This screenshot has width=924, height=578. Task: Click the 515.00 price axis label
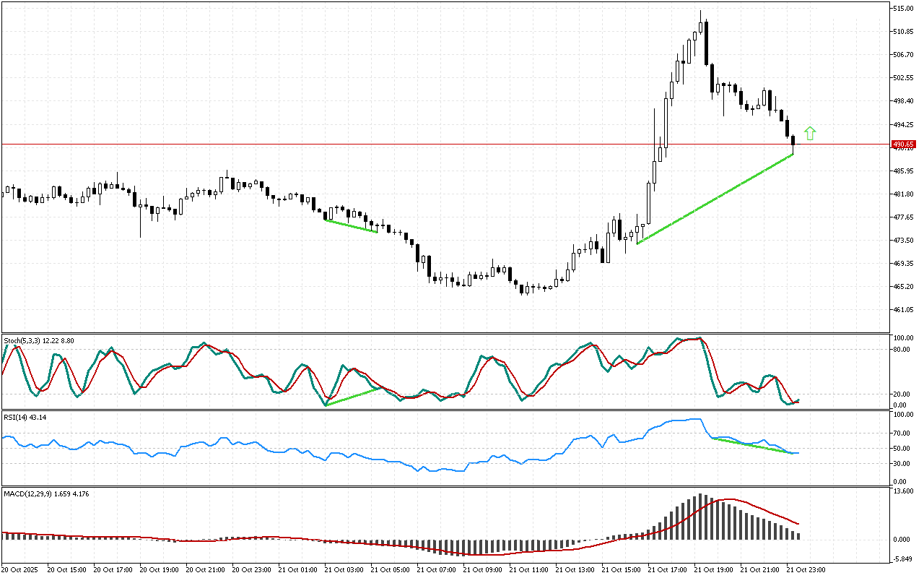(x=904, y=9)
